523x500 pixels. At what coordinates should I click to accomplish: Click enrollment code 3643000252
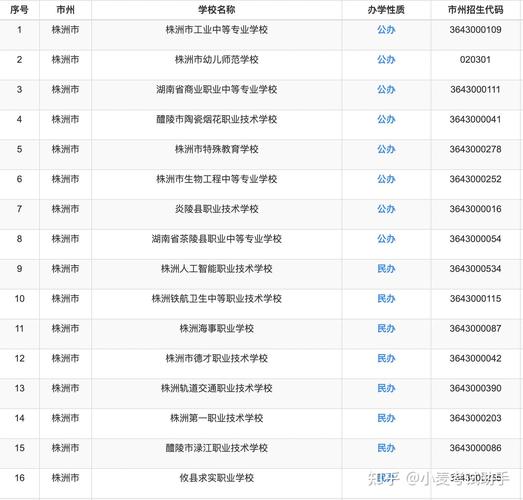click(x=475, y=179)
